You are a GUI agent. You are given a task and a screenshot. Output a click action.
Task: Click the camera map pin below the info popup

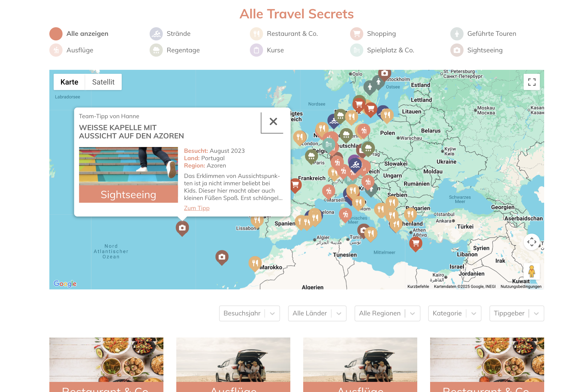[182, 228]
